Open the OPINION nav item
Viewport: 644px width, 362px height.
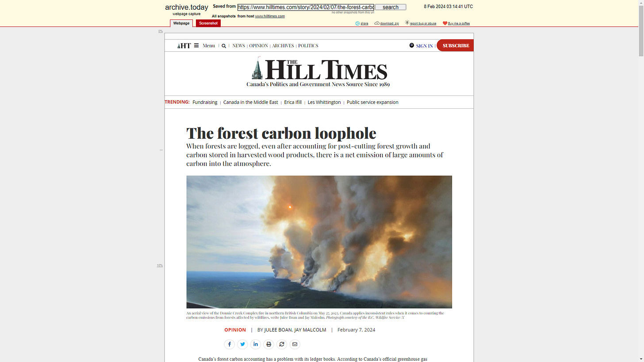click(x=258, y=46)
